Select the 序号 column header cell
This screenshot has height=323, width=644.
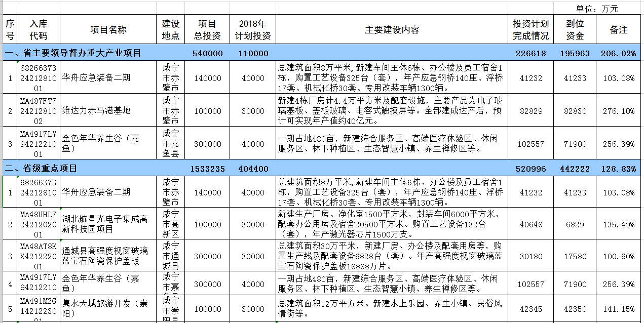10,30
